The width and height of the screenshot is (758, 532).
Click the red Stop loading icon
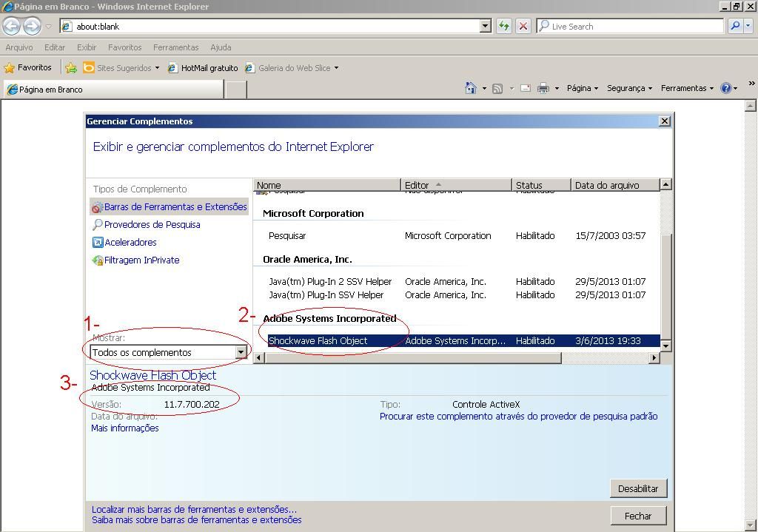[x=523, y=26]
